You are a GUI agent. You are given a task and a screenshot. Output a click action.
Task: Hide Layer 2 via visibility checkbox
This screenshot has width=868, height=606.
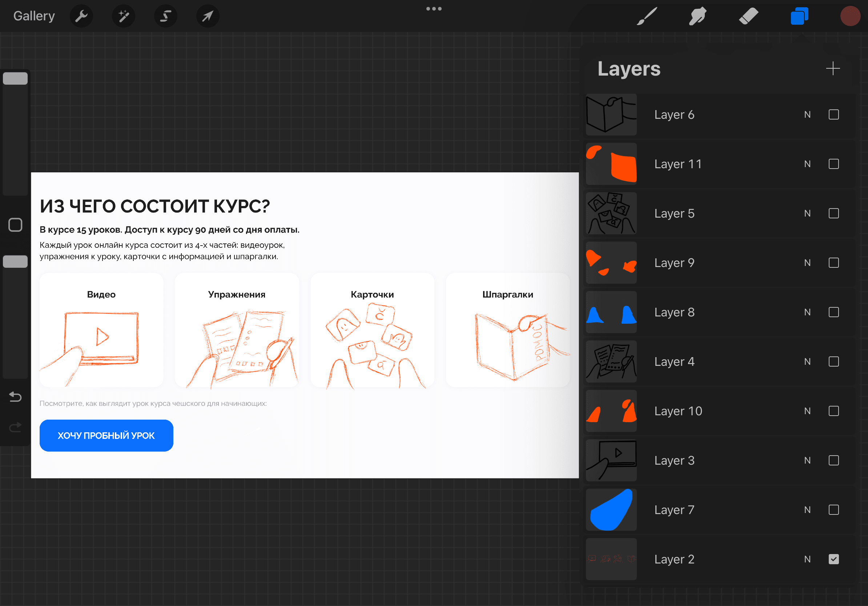(833, 559)
